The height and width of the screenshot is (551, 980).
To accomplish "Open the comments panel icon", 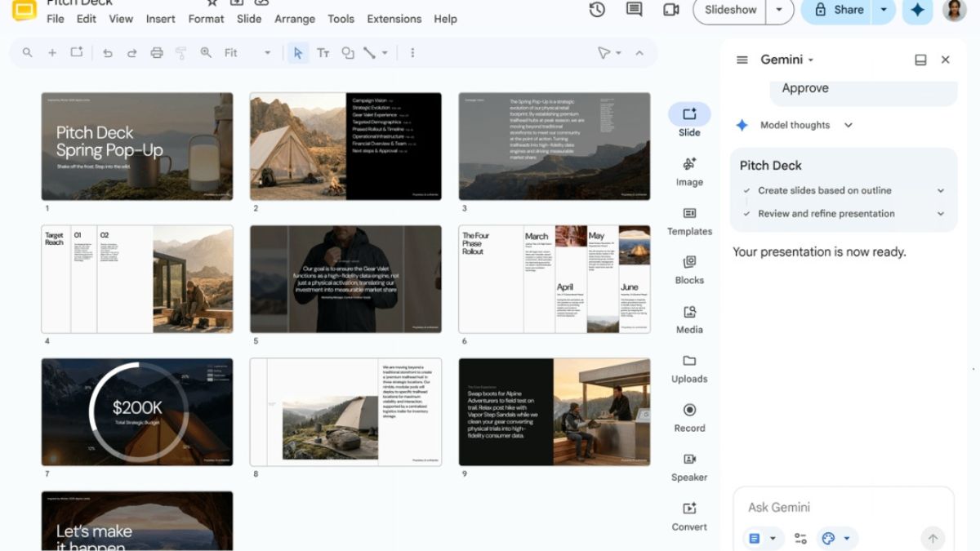I will tap(634, 10).
